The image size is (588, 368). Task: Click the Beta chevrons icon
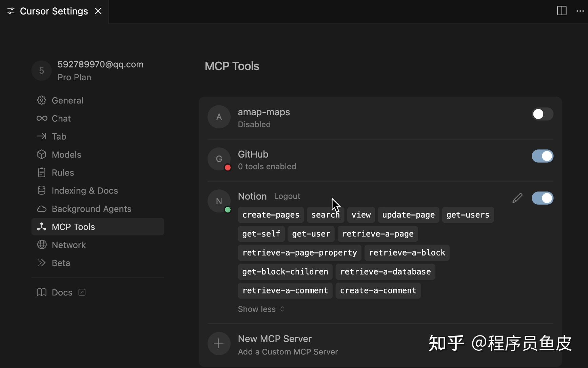tap(42, 263)
